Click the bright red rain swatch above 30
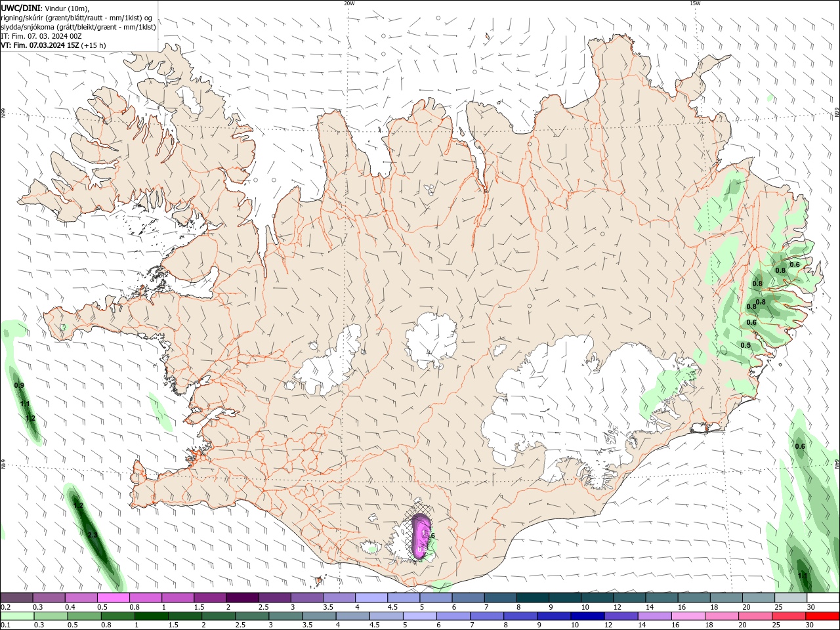 tap(822, 616)
